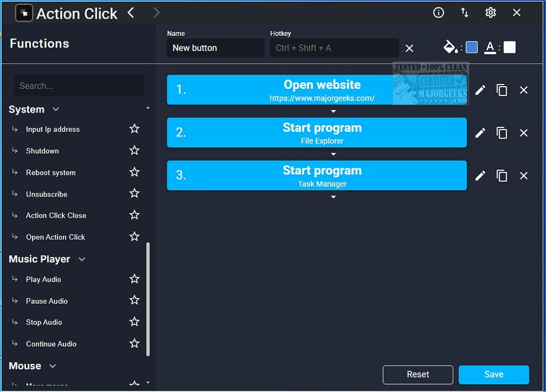Image resolution: width=546 pixels, height=392 pixels.
Task: Star the Reboot system function
Action: point(134,172)
